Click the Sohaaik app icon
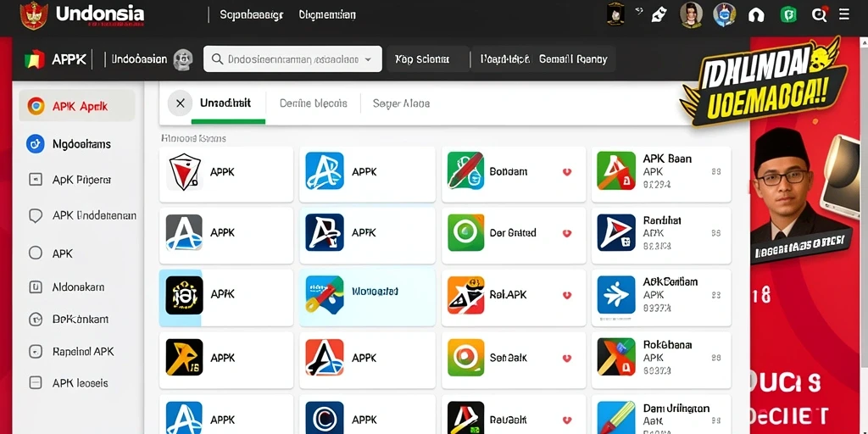868x434 pixels. click(x=465, y=358)
